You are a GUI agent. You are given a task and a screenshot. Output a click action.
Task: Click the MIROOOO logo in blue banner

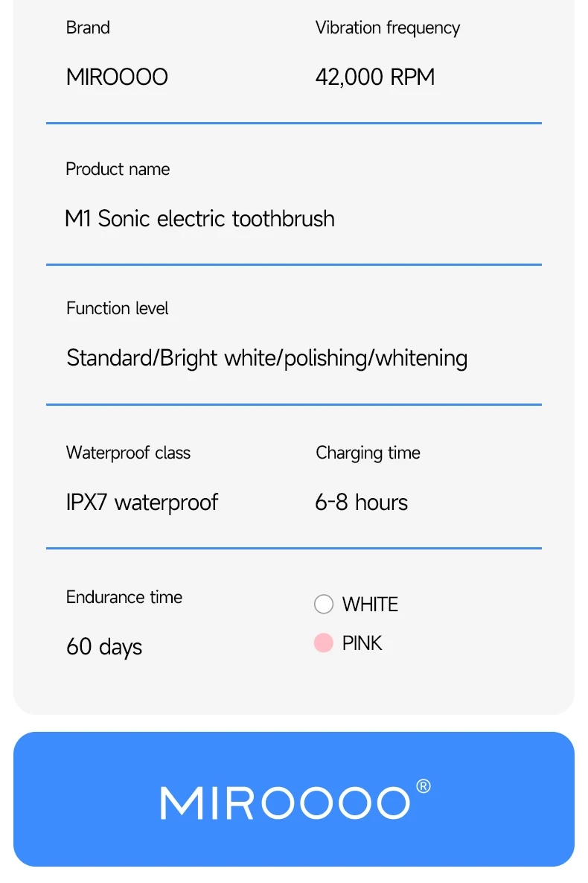tap(285, 803)
